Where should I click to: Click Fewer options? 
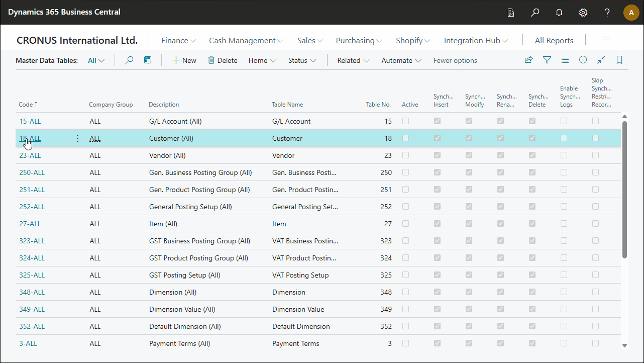point(455,60)
